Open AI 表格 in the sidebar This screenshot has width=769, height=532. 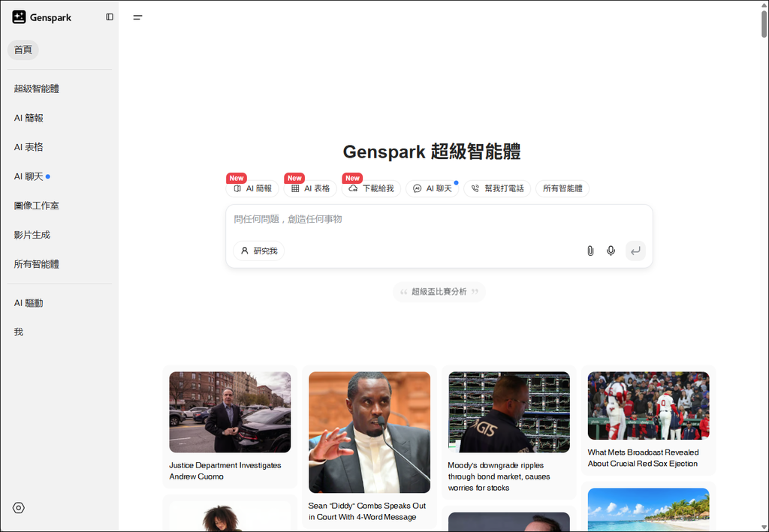tap(29, 147)
